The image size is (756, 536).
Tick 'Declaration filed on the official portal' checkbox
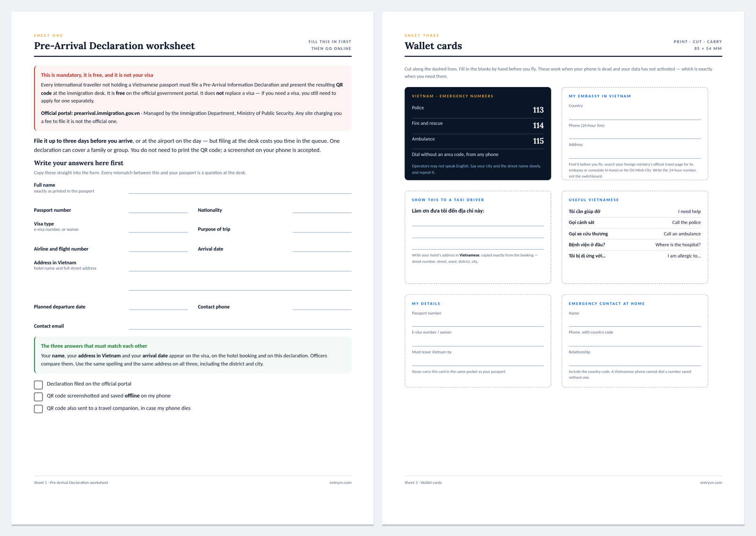38,384
